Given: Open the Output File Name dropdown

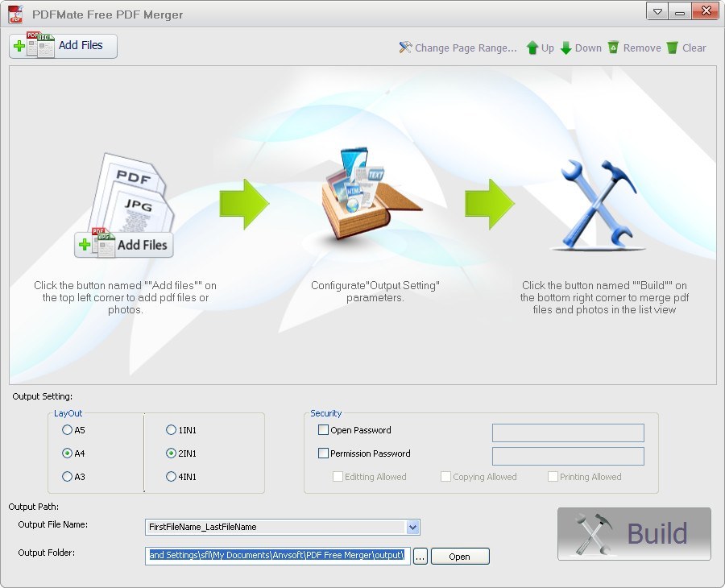Looking at the screenshot, I should 412,528.
